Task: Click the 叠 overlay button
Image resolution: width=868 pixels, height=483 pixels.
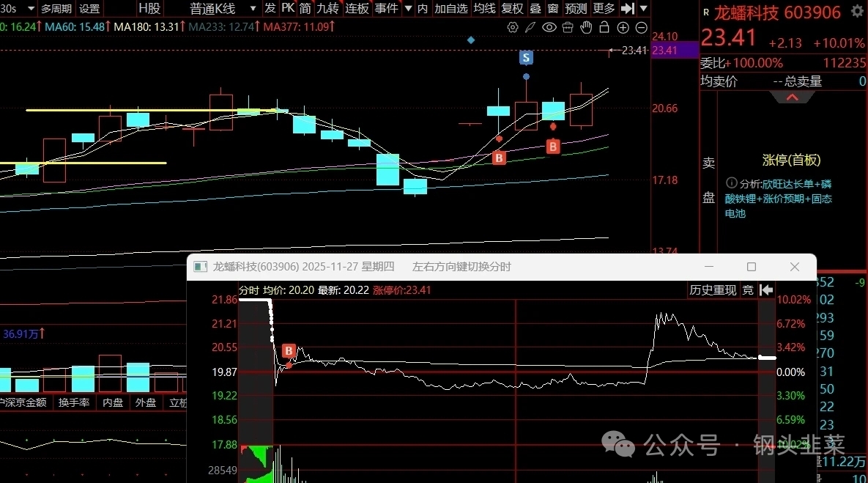Action: point(535,8)
